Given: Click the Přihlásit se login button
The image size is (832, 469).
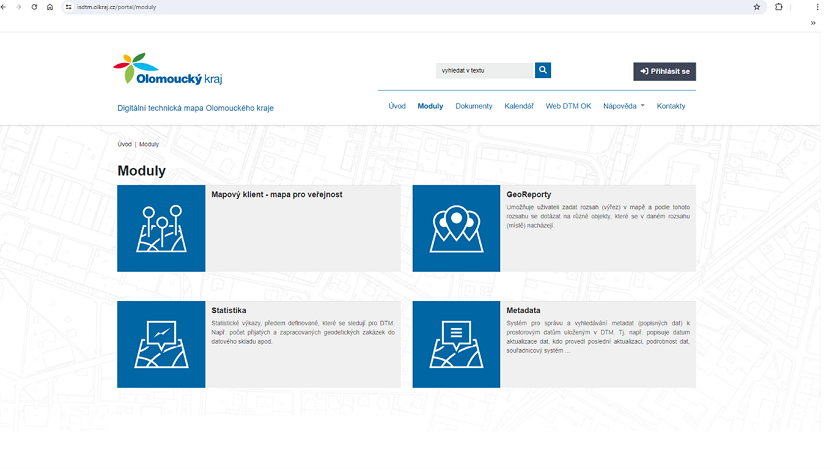Looking at the screenshot, I should coord(664,72).
